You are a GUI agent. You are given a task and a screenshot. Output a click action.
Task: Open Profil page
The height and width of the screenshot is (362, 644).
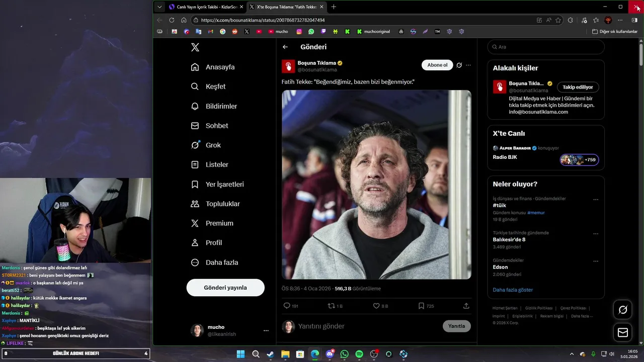tap(206, 242)
